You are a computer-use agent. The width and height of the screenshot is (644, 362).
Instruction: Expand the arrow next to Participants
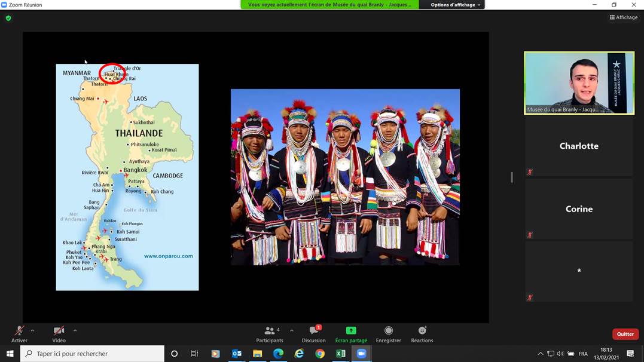point(292,330)
